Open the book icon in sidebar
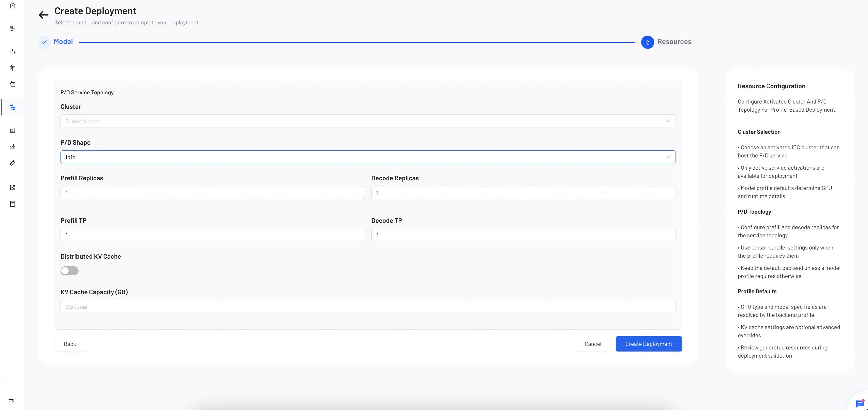Screen dimensions: 868x410 point(12,68)
